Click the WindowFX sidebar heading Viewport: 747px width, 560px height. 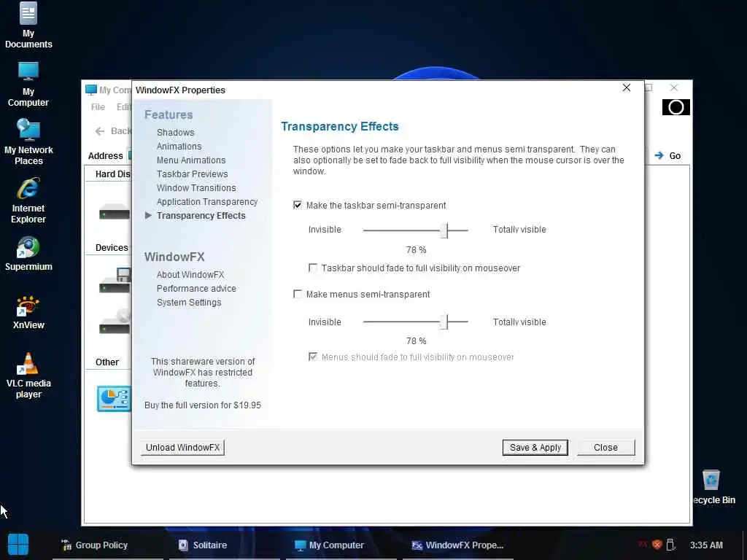click(174, 257)
